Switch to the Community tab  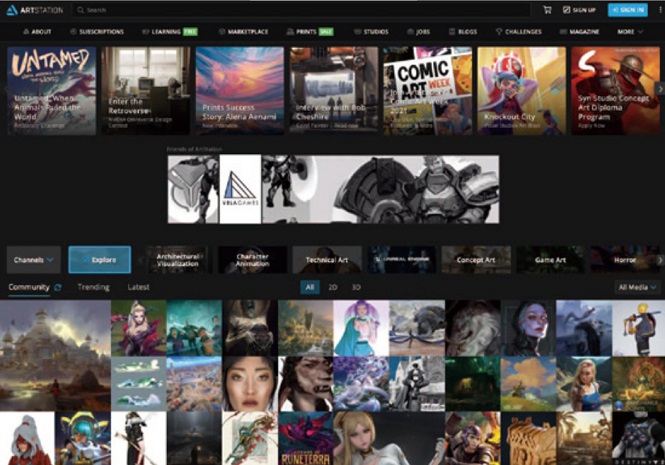[x=29, y=287]
